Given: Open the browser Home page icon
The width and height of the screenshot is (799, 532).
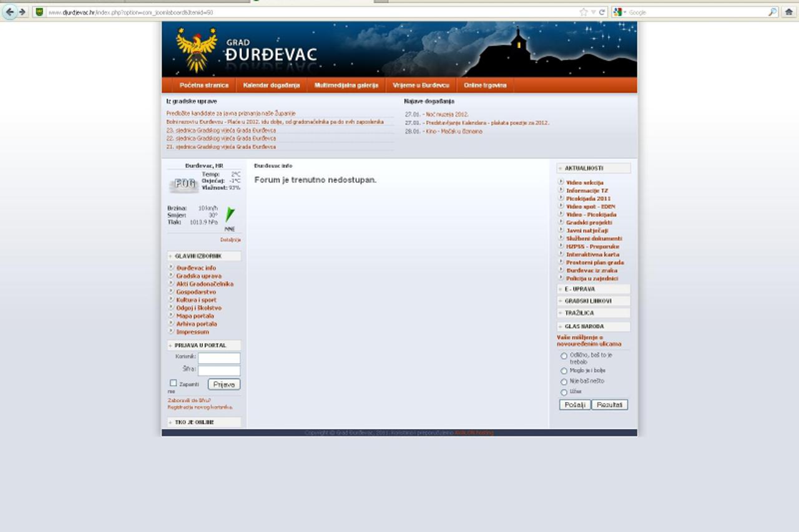Looking at the screenshot, I should (x=790, y=12).
